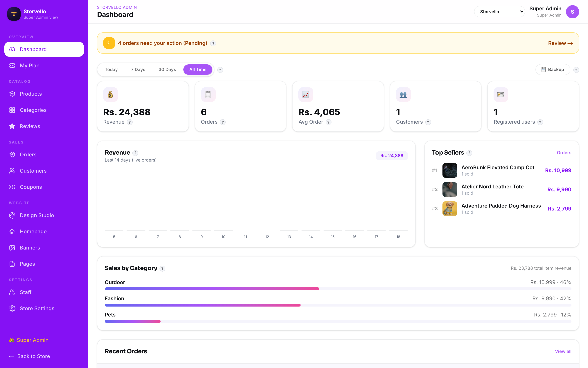Select the 30 Days time range tab

[167, 70]
